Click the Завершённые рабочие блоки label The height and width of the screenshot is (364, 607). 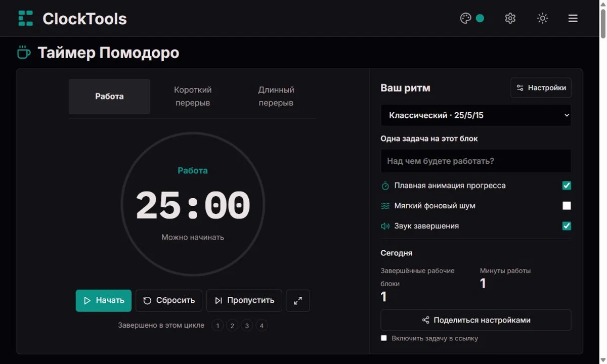[x=417, y=277]
